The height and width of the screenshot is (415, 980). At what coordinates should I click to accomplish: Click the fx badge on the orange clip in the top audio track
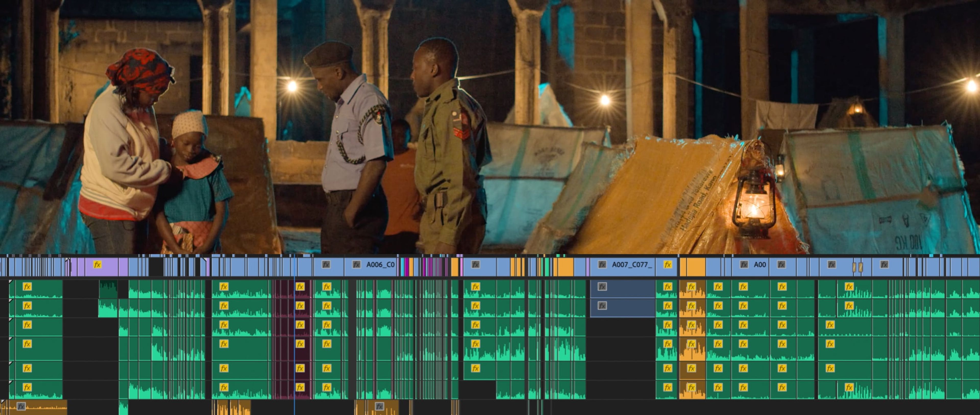tap(691, 286)
